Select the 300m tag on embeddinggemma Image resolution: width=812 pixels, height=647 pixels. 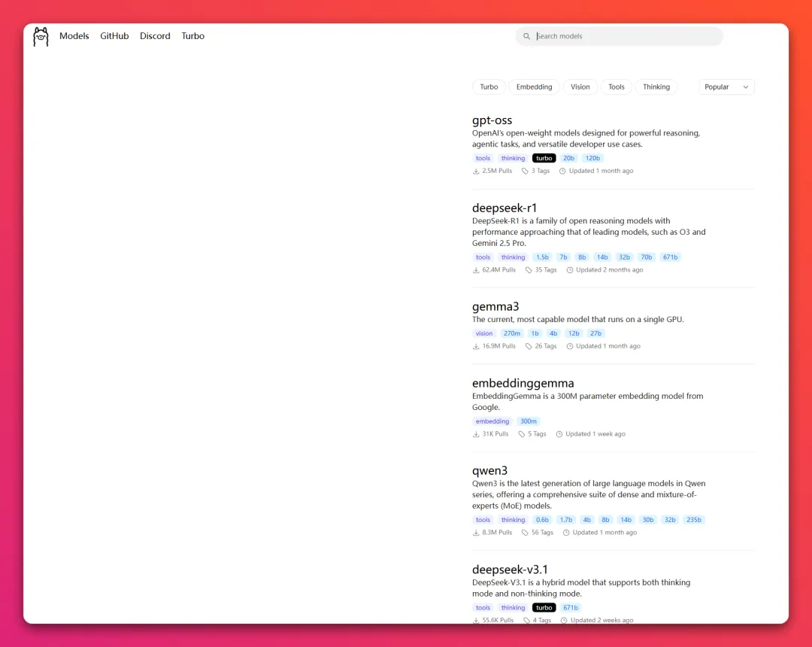point(529,421)
